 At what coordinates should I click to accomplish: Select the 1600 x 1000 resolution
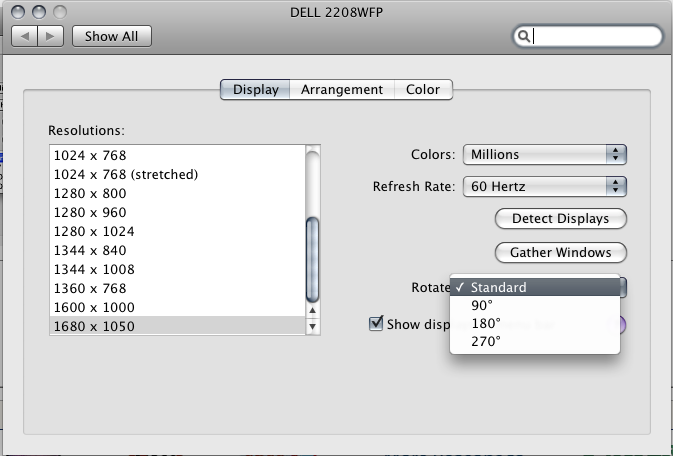[x=177, y=307]
